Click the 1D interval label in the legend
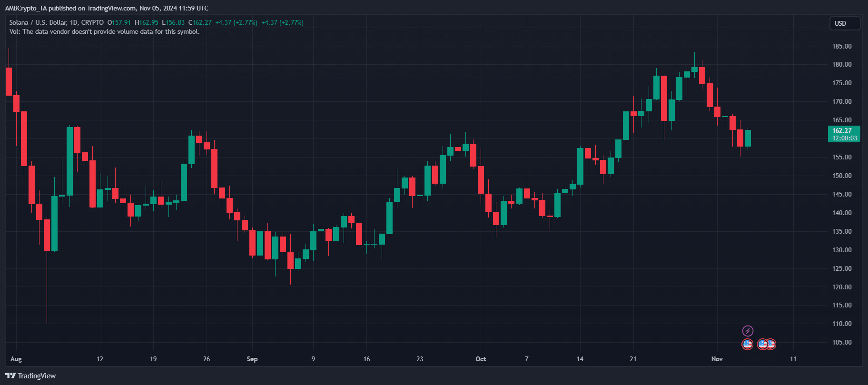Image resolution: width=868 pixels, height=385 pixels. [x=74, y=22]
